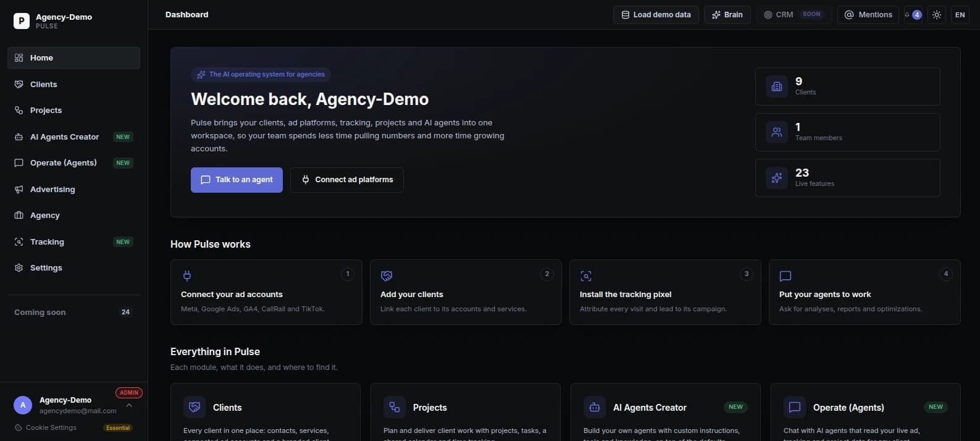Click the Welcome back, Agency-Demo heading
This screenshot has width=980, height=441.
pos(309,99)
